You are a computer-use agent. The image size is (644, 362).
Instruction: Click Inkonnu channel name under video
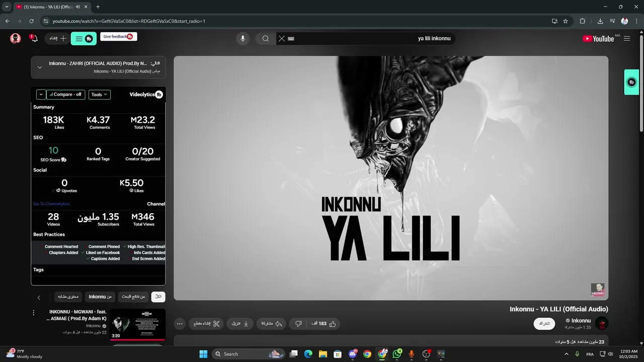[x=581, y=321]
